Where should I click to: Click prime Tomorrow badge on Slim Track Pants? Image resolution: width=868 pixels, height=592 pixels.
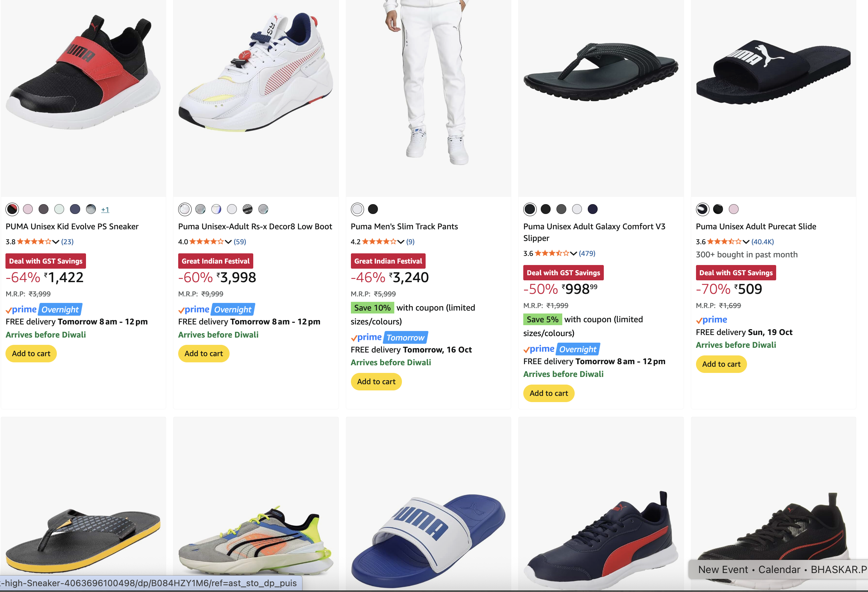pyautogui.click(x=405, y=338)
